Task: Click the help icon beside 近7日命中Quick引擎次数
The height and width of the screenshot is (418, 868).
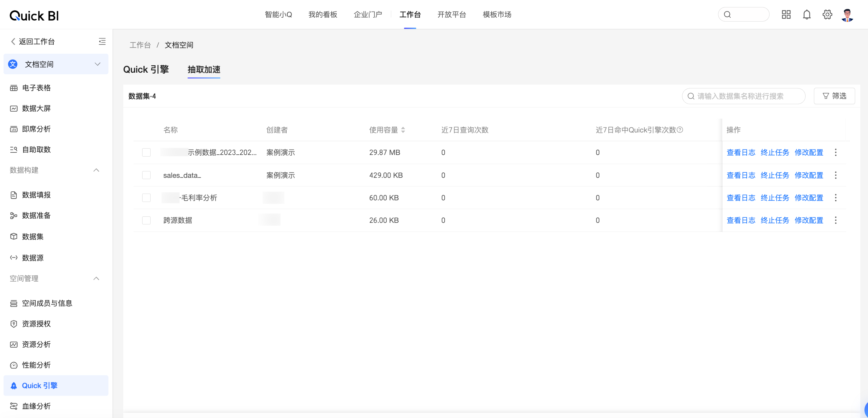Action: (x=680, y=130)
